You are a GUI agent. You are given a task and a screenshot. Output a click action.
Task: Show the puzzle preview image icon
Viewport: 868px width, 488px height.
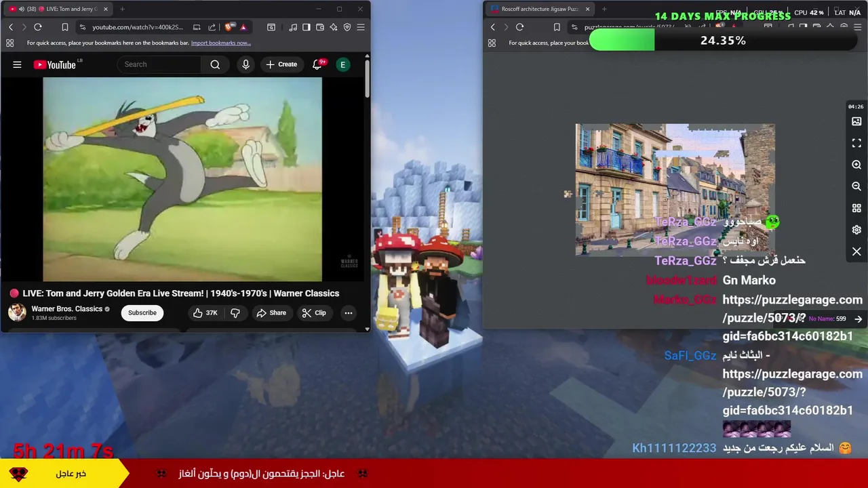(x=856, y=121)
